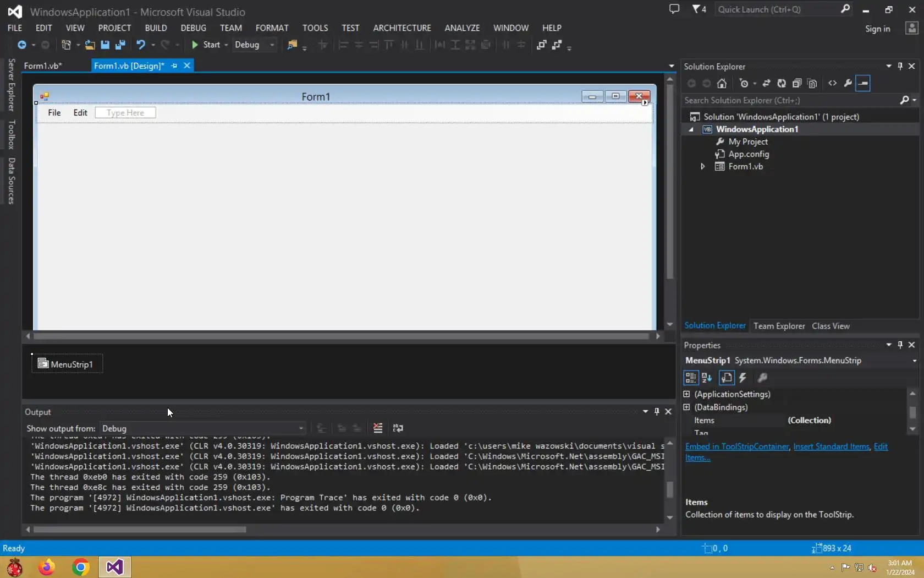Viewport: 924px width, 578px height.
Task: Click the Output panel horizontal scrollbar thumb
Action: click(x=140, y=530)
